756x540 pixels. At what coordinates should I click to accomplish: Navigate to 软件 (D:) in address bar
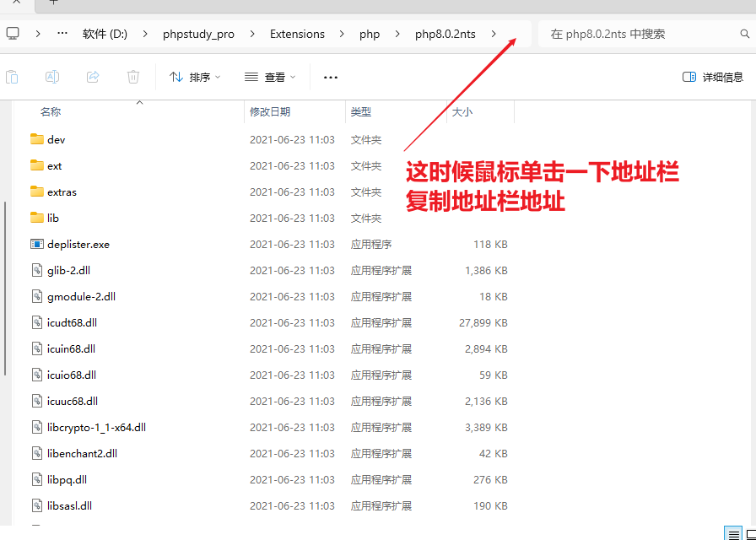click(105, 35)
